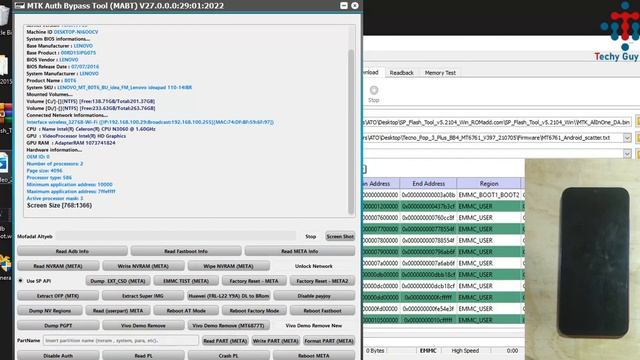
Task: Select end address 0x000000000dcb18cf cell
Action: pos(428,286)
